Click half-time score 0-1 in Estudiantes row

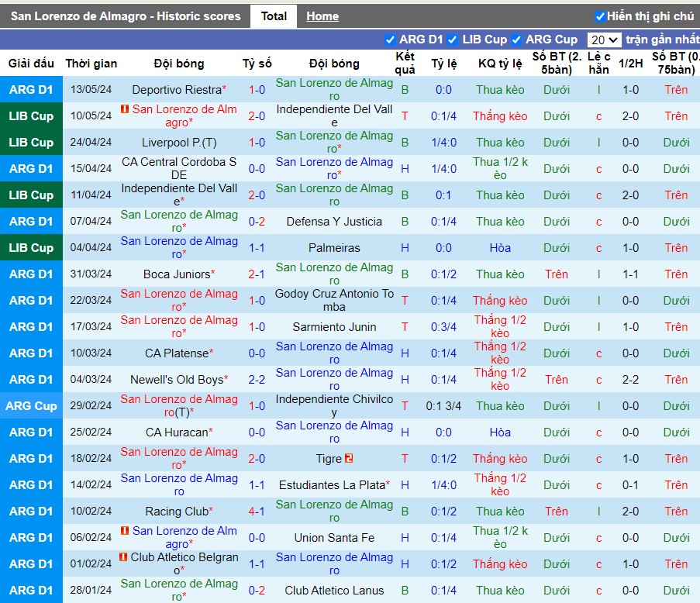click(630, 484)
